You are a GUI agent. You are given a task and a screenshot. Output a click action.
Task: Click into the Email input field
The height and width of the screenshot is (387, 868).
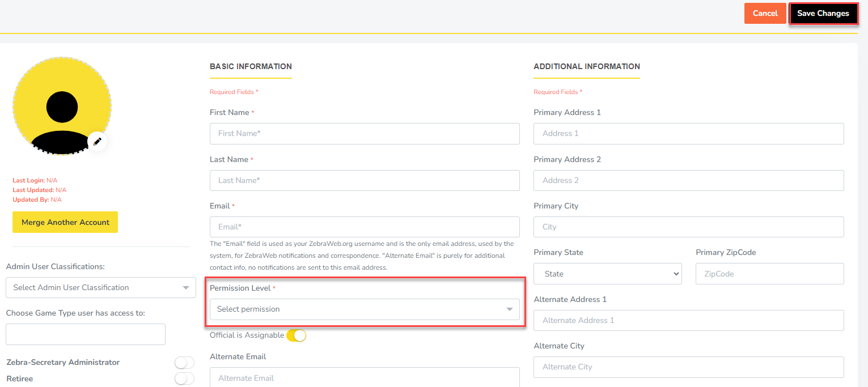(x=364, y=227)
